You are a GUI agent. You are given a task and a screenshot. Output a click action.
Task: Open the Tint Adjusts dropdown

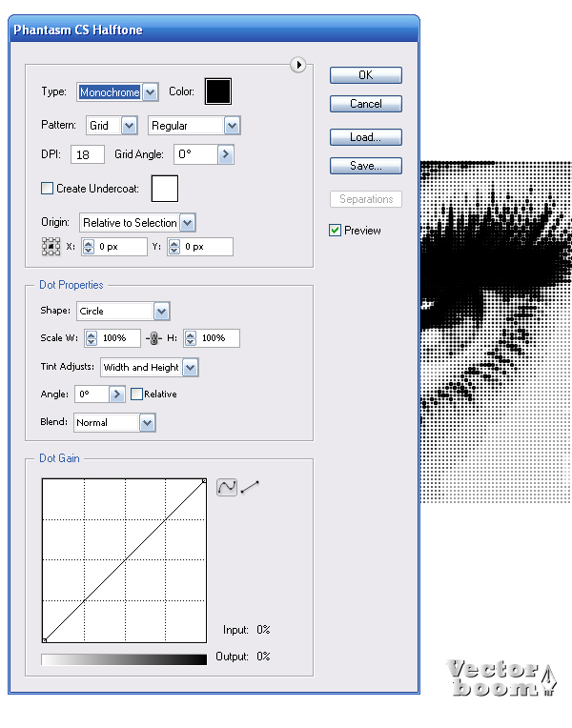(150, 367)
